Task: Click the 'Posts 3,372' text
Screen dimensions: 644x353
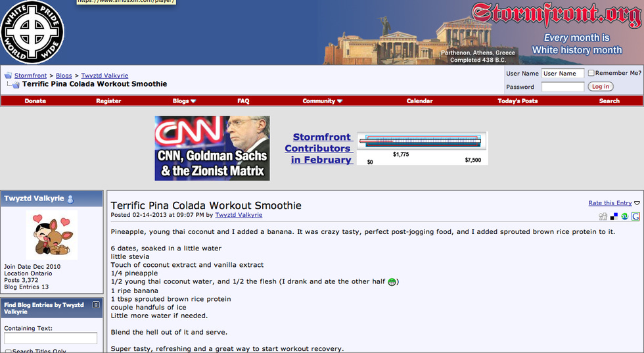Action: point(21,280)
